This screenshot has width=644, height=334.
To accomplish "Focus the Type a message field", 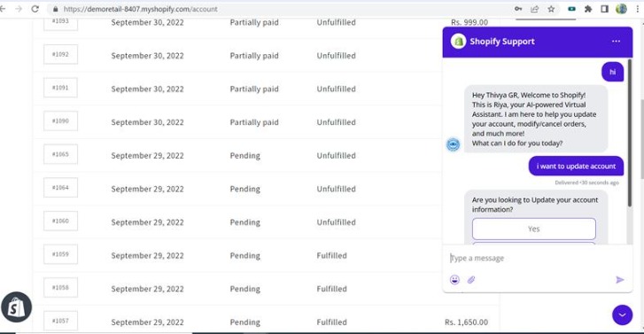I will pyautogui.click(x=537, y=258).
